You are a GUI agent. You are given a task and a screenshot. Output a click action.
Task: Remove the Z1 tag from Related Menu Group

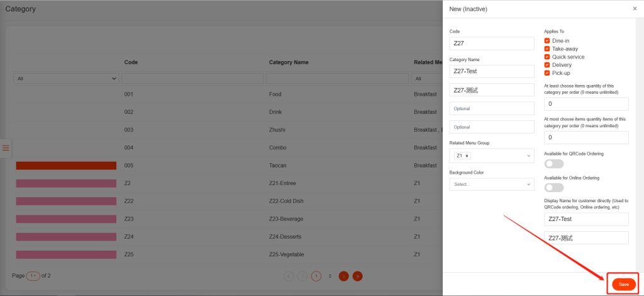(467, 156)
